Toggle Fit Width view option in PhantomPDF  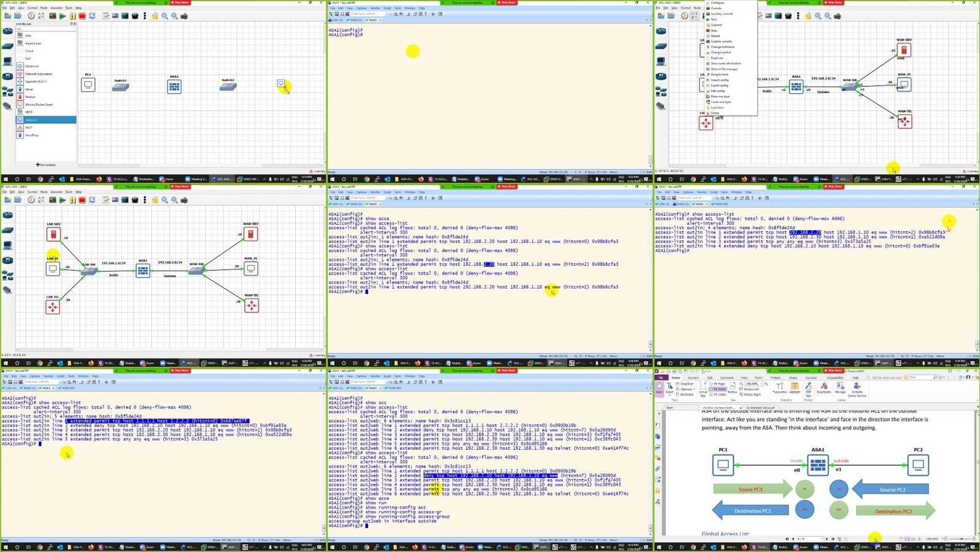[718, 389]
